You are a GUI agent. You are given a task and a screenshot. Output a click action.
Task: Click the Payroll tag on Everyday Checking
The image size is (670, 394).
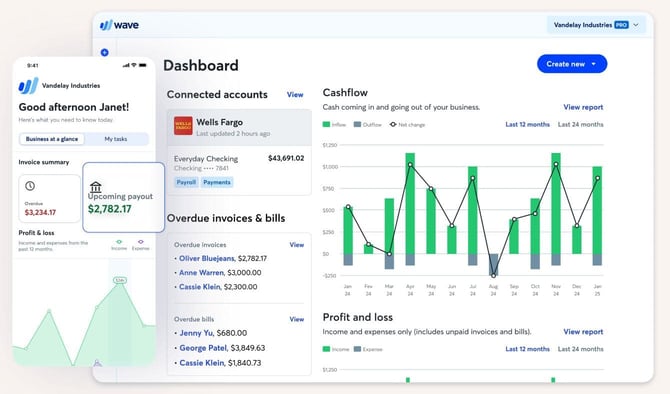click(186, 182)
